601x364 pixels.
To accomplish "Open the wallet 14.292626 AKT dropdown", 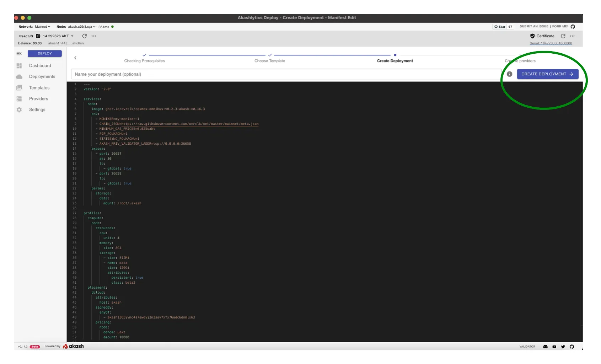I will pyautogui.click(x=58, y=36).
